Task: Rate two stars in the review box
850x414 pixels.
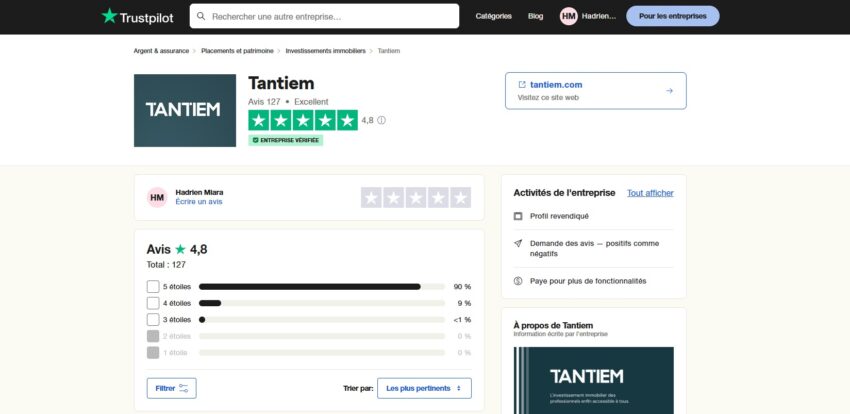Action: click(394, 198)
